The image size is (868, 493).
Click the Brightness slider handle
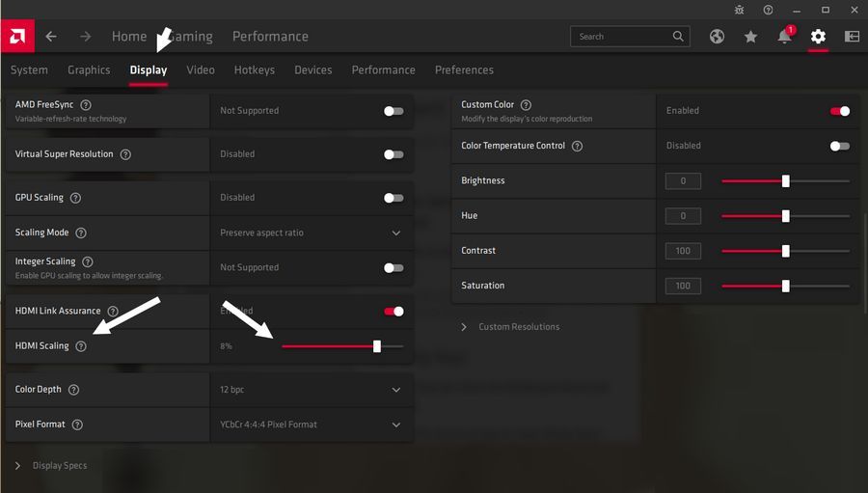(785, 181)
